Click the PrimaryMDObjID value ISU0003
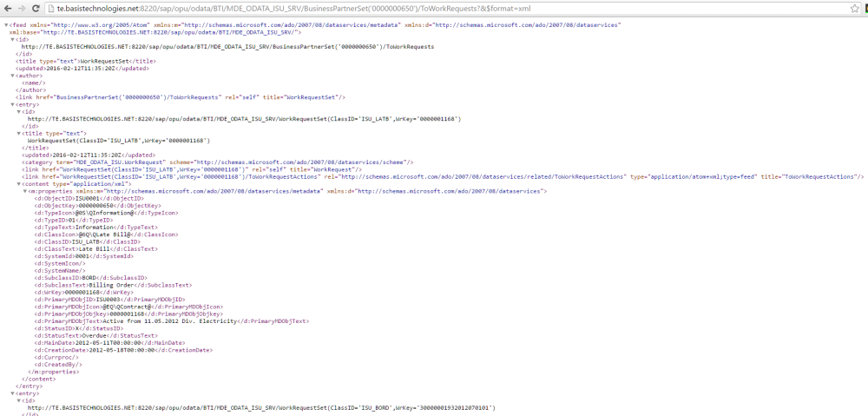The image size is (868, 416). click(x=106, y=299)
